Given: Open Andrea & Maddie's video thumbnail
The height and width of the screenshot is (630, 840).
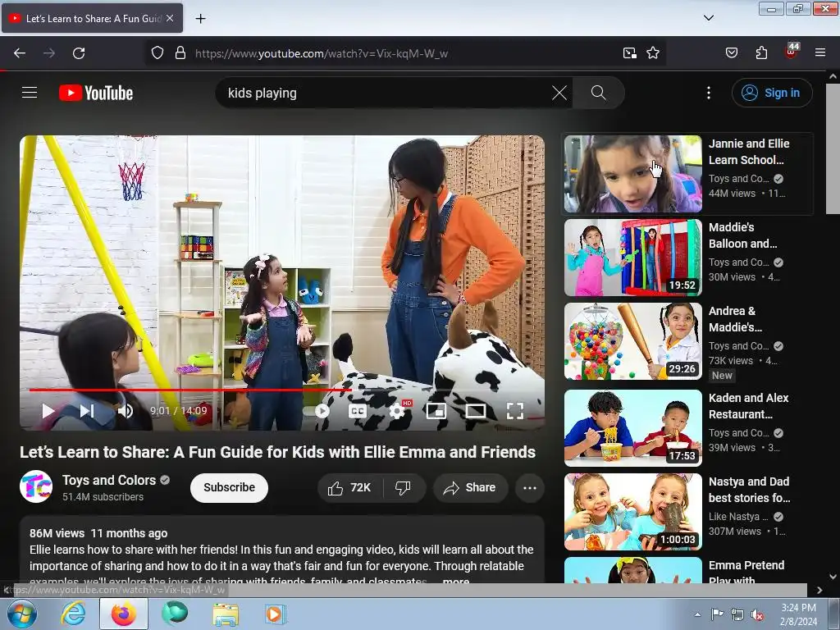Looking at the screenshot, I should [x=632, y=340].
